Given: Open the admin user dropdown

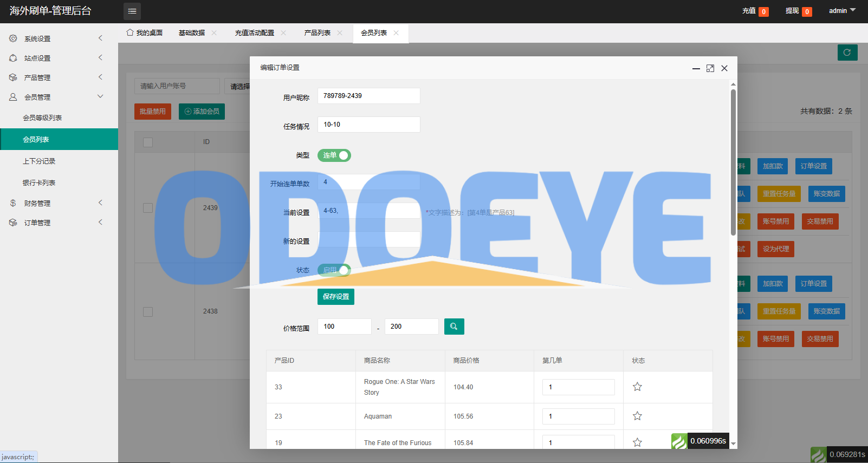Looking at the screenshot, I should click(842, 11).
